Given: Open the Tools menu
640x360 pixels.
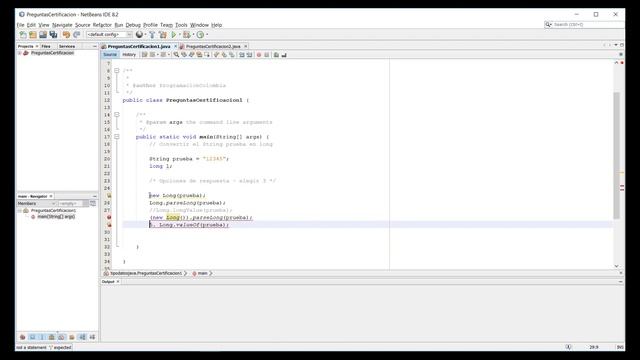Looking at the screenshot, I should pyautogui.click(x=181, y=25).
